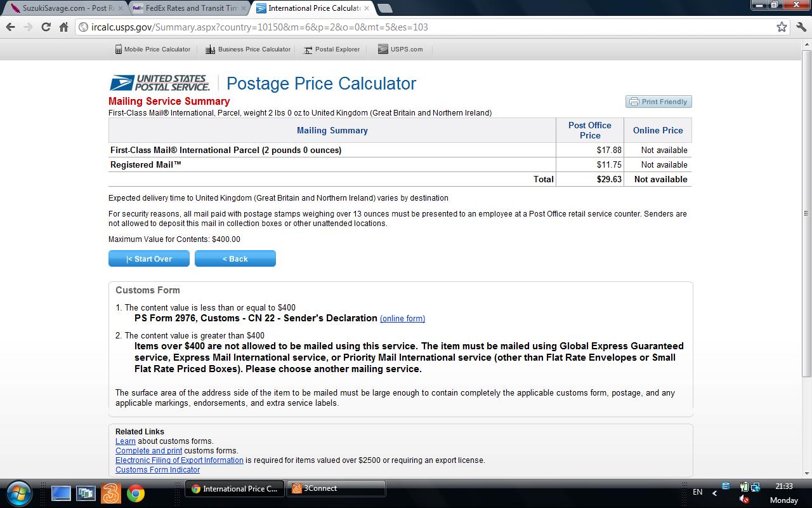Open Electronic Filing of Export Information link
The image size is (812, 508).
point(179,460)
